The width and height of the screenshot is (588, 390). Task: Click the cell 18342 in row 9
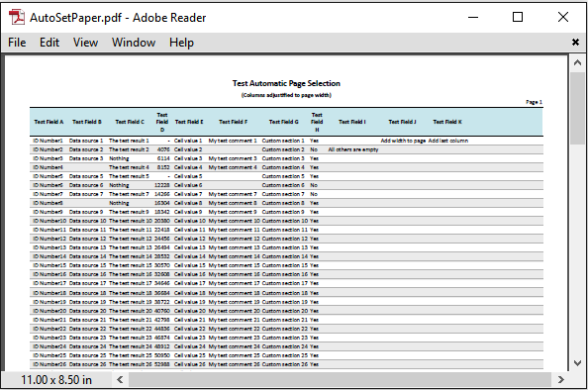point(162,212)
